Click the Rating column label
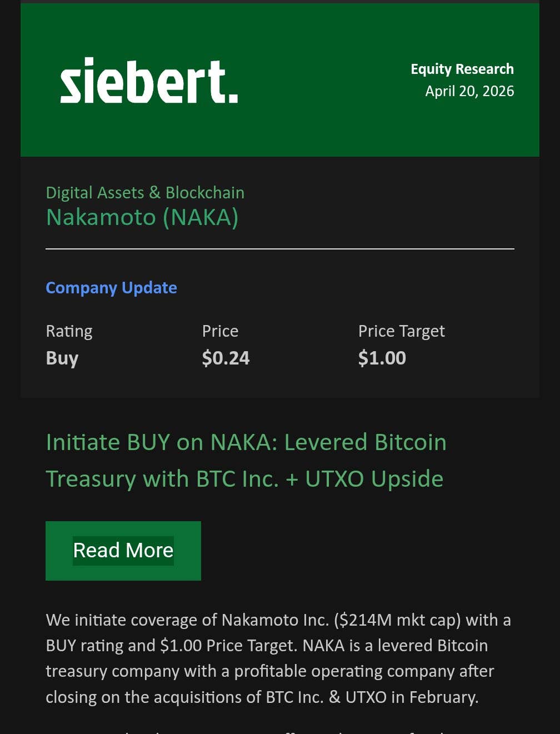Image resolution: width=560 pixels, height=734 pixels. pos(69,331)
